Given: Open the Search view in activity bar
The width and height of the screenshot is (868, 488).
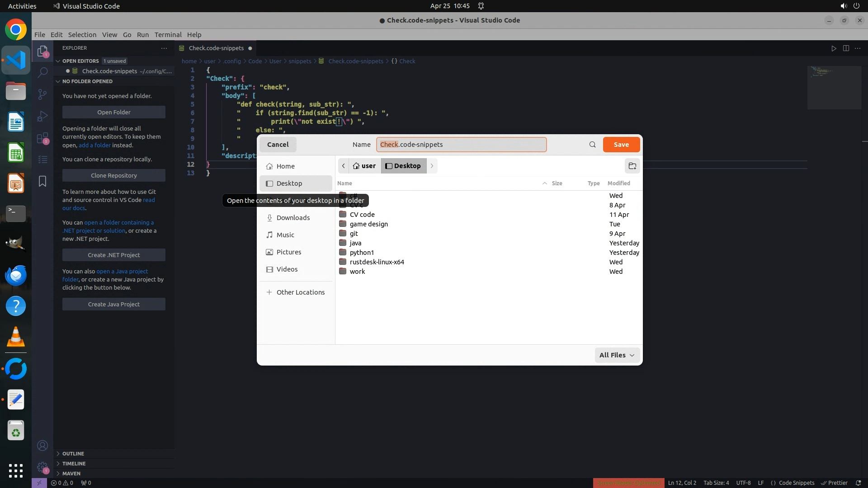Looking at the screenshot, I should click(42, 72).
